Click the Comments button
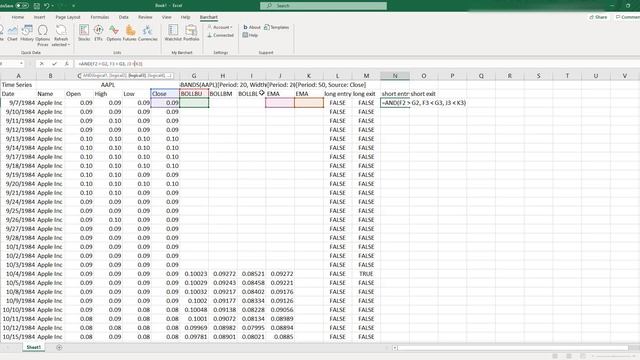 [628, 17]
